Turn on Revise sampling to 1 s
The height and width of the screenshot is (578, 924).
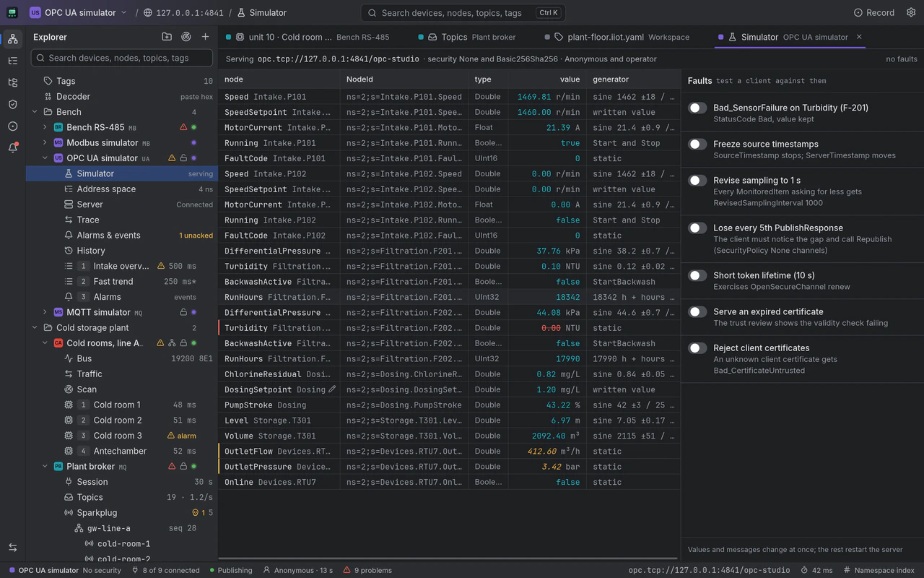point(697,180)
